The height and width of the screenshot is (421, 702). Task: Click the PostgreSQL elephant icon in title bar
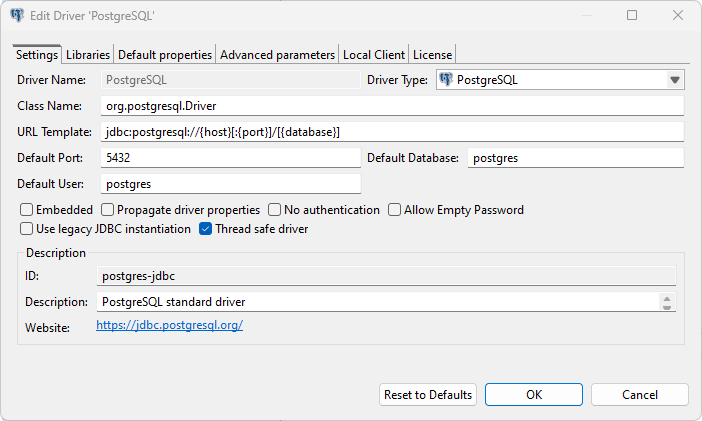coord(17,16)
